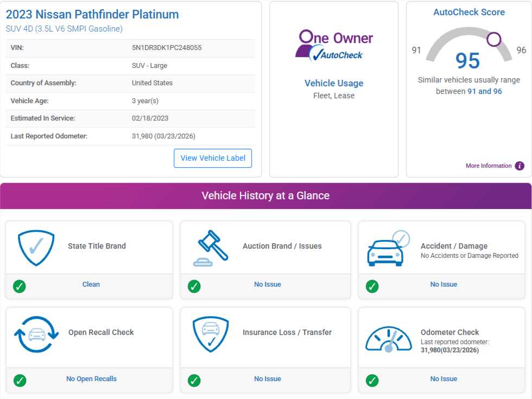Click the One Owner AutoCheck logo

click(334, 46)
